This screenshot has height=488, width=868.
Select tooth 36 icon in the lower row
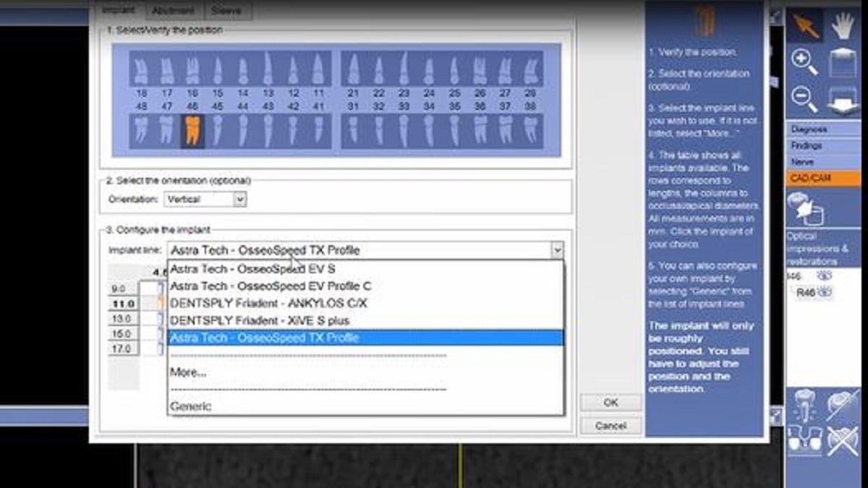480,129
